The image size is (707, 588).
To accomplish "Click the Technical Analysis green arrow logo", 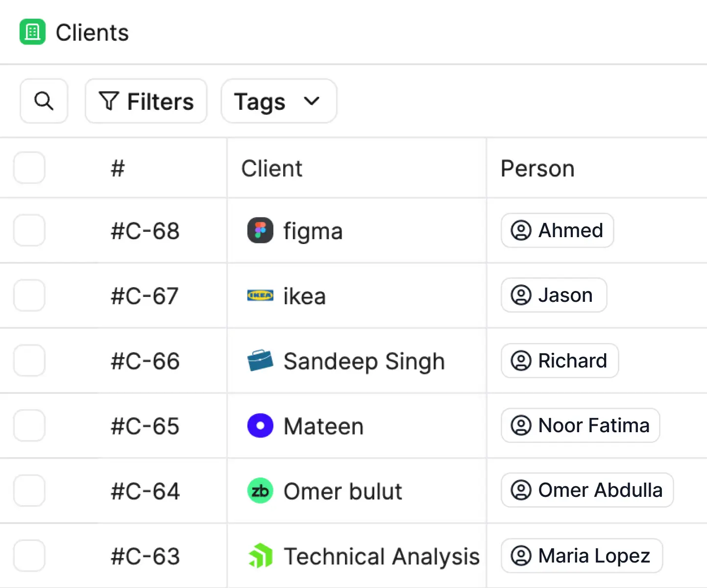I will tap(260, 556).
